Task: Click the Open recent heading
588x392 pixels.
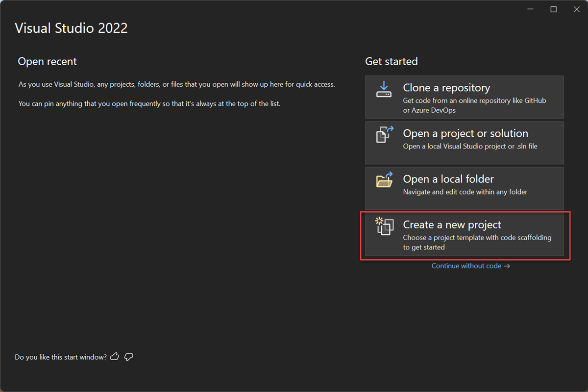Action: [47, 61]
